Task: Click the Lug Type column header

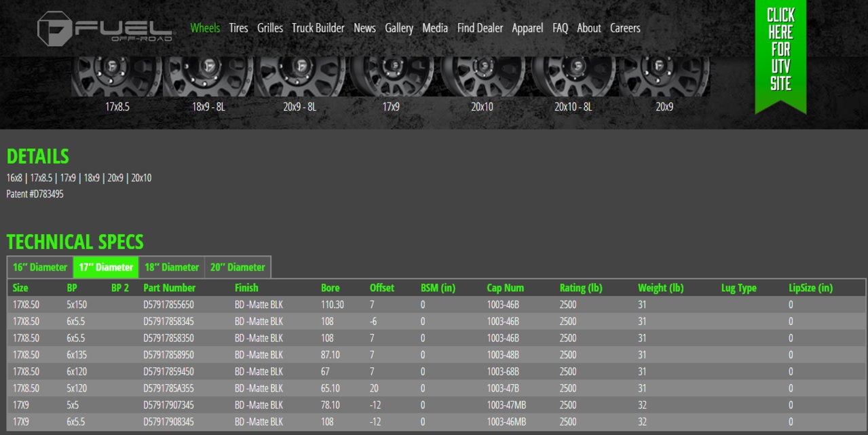Action: pos(739,288)
